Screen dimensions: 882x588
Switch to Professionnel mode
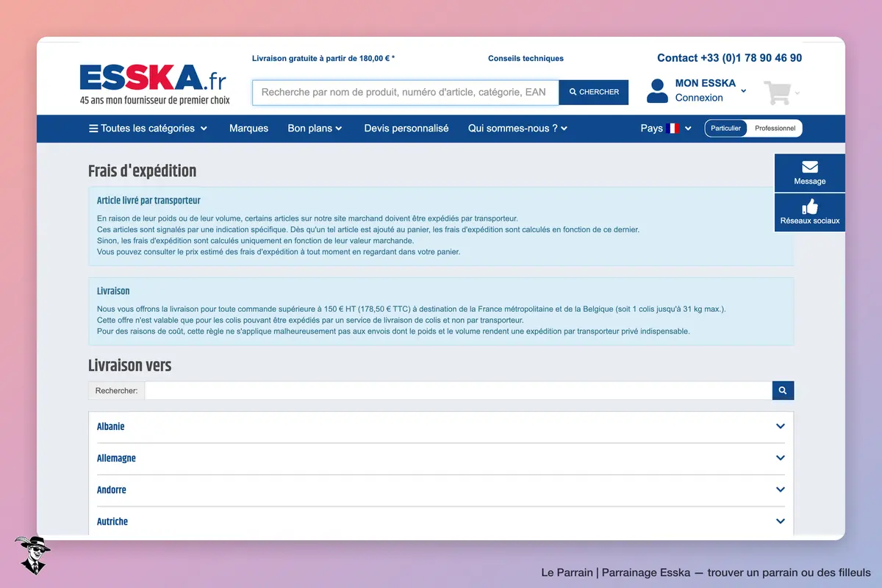coord(775,128)
